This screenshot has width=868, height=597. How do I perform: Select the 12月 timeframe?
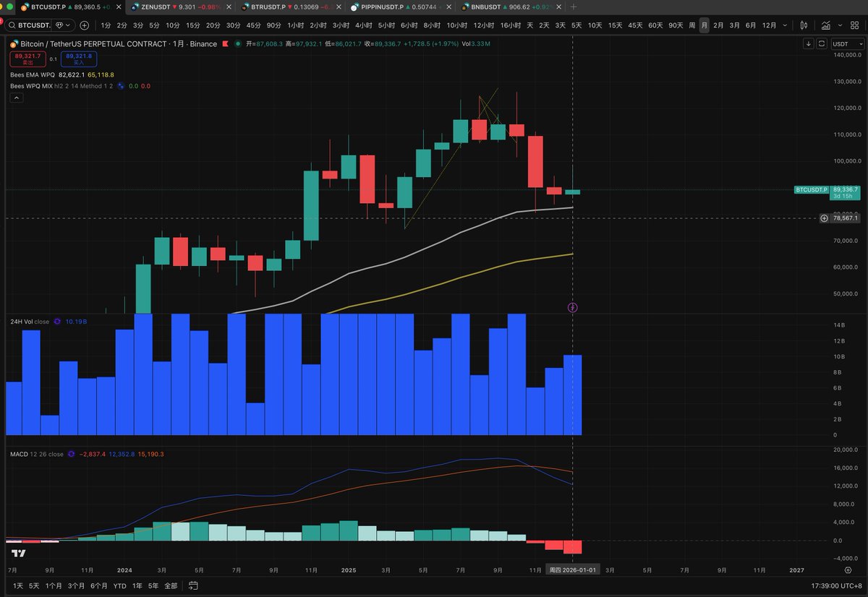point(769,25)
